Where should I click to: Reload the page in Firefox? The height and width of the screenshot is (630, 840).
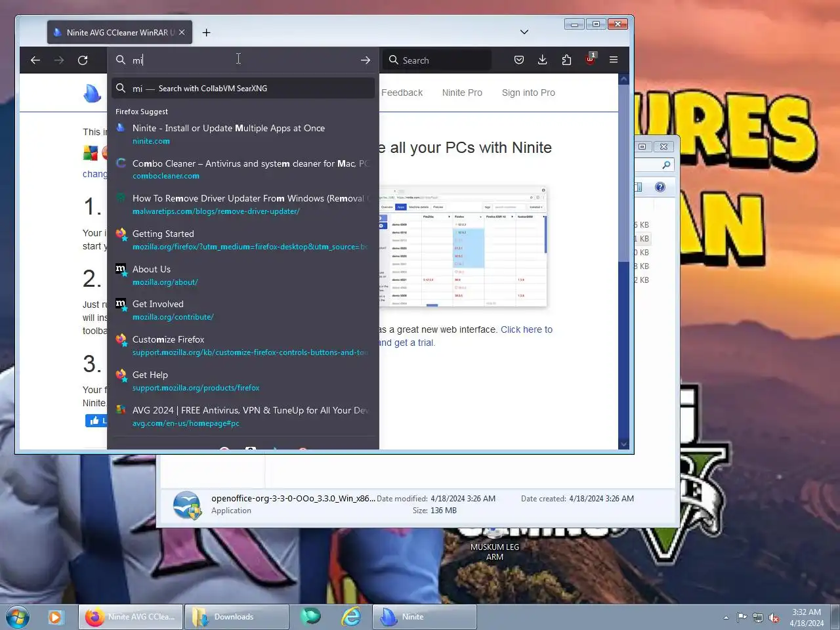click(x=83, y=60)
